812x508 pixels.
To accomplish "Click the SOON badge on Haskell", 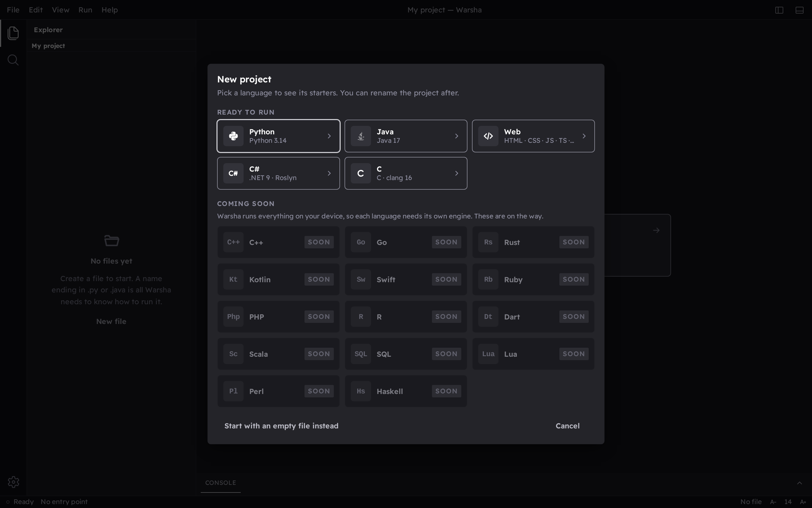I will 446,391.
